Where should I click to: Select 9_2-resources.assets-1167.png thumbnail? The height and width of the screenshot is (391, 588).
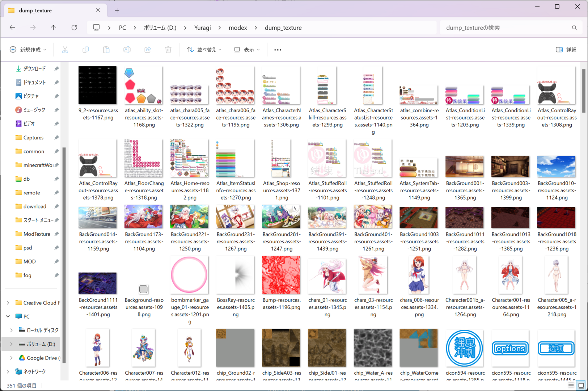(98, 85)
